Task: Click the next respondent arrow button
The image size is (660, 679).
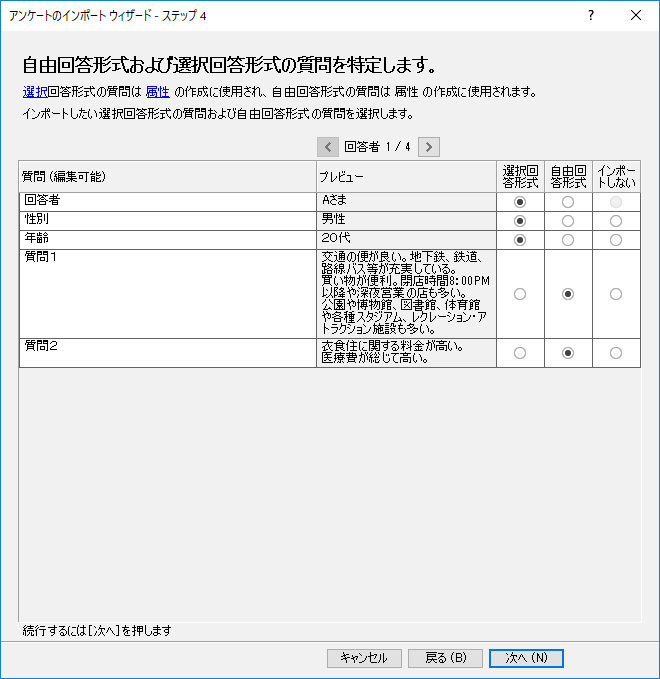Action: pos(429,147)
